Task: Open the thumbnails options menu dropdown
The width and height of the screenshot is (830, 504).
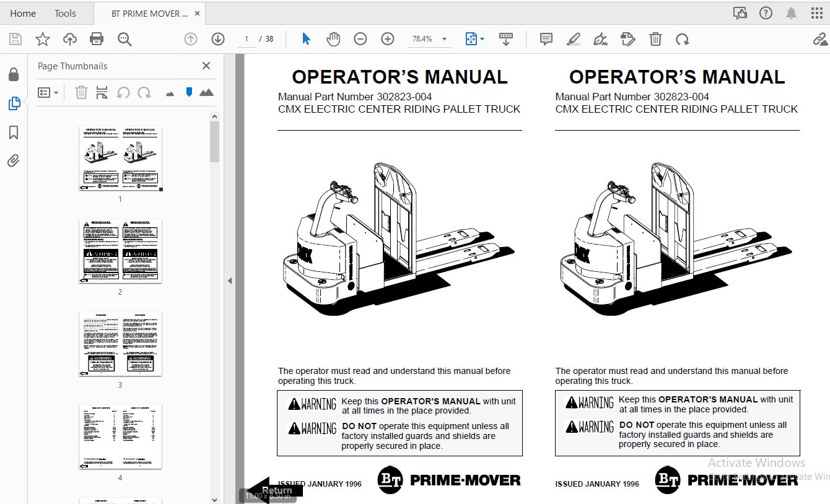Action: click(48, 93)
